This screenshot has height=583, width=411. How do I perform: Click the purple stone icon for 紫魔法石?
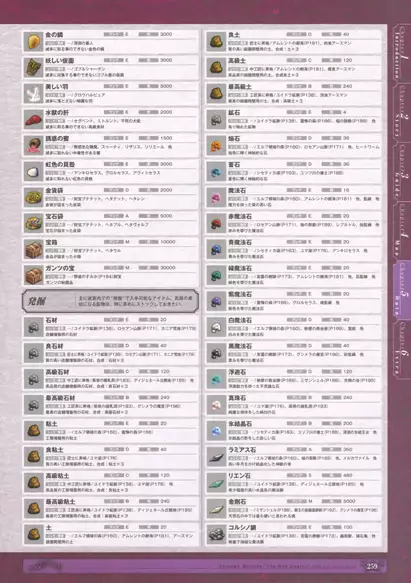pos(216,301)
